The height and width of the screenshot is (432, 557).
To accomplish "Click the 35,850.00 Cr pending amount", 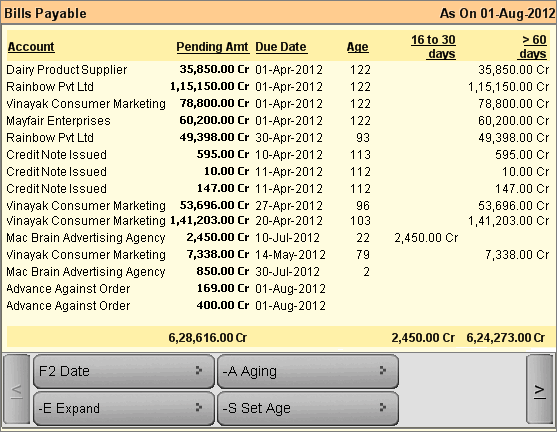I will tap(214, 69).
